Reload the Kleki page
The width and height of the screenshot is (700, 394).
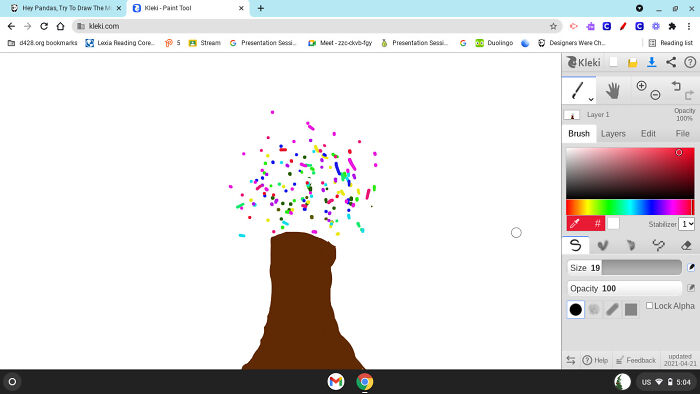click(44, 26)
